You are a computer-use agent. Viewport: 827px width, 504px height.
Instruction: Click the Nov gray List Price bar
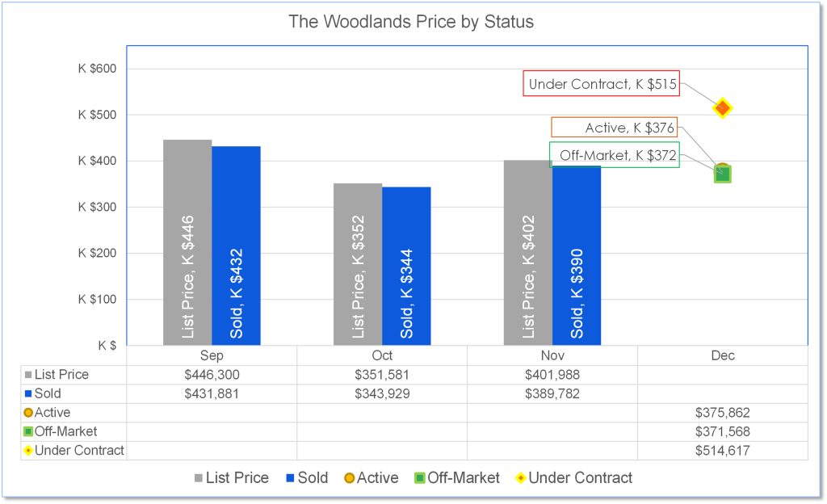pyautogui.click(x=528, y=250)
